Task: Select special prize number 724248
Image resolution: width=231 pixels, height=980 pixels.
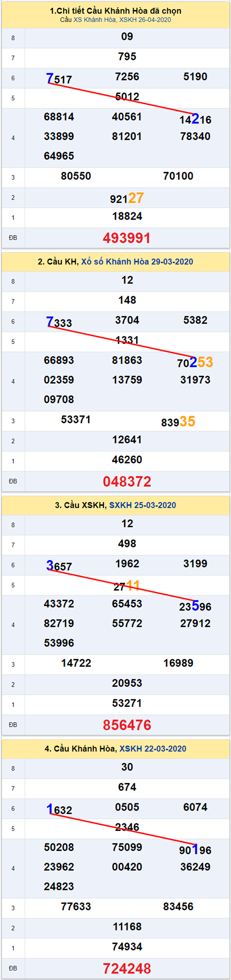Action: tap(127, 968)
